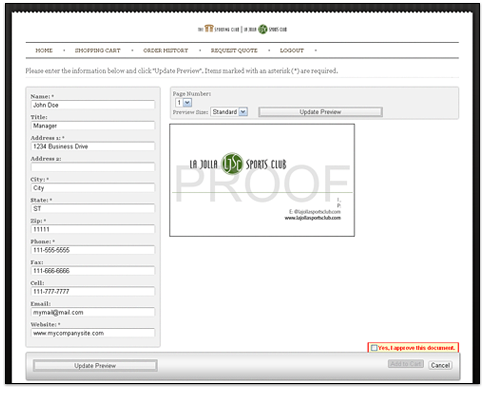
Task: Click the City input field
Action: click(x=93, y=188)
